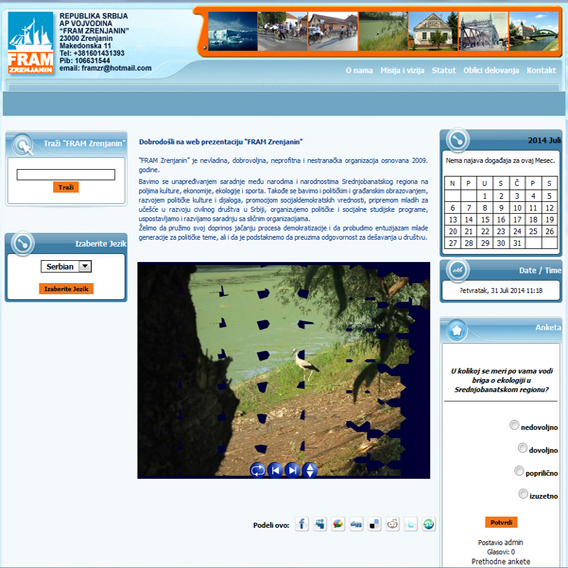Share via the Twitter bird icon
The image size is (568, 568).
click(x=410, y=524)
